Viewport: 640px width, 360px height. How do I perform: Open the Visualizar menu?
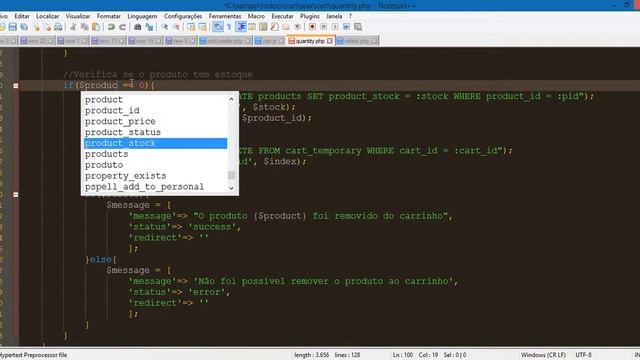click(78, 16)
